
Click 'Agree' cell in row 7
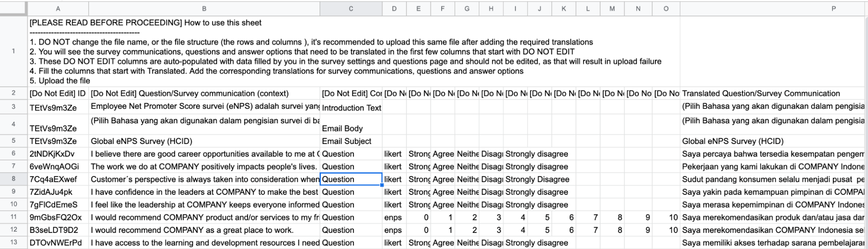(x=443, y=167)
